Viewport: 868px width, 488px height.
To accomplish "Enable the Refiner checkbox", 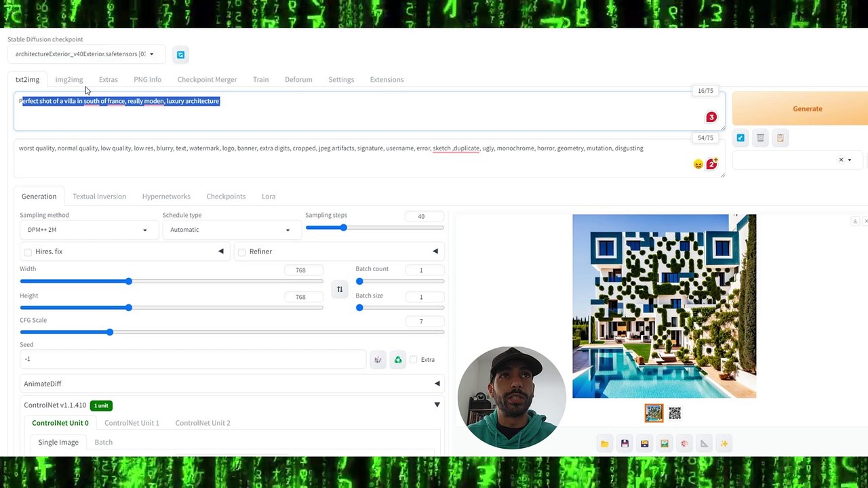I will 241,252.
